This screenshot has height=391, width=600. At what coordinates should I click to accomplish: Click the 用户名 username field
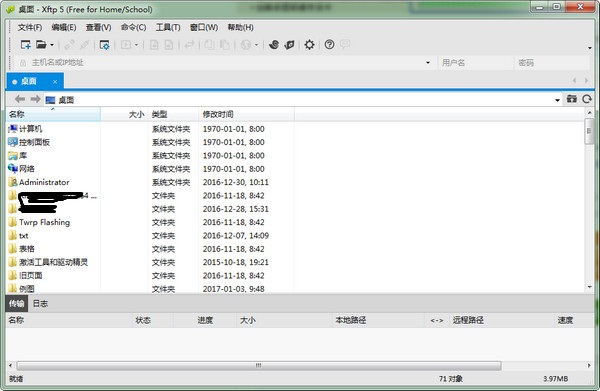475,63
